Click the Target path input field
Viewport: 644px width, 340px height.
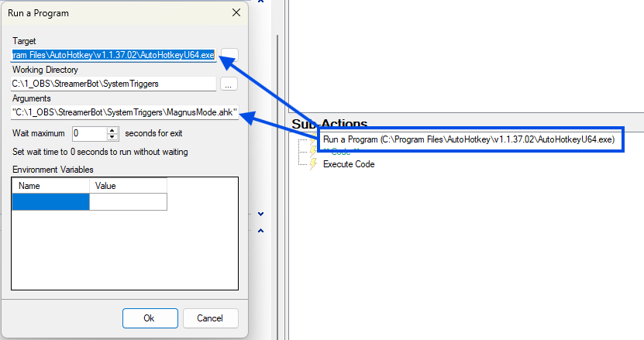(x=113, y=55)
